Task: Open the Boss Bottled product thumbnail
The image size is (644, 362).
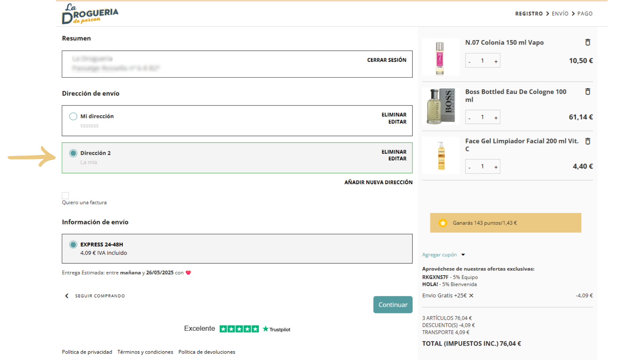Action: click(x=440, y=106)
